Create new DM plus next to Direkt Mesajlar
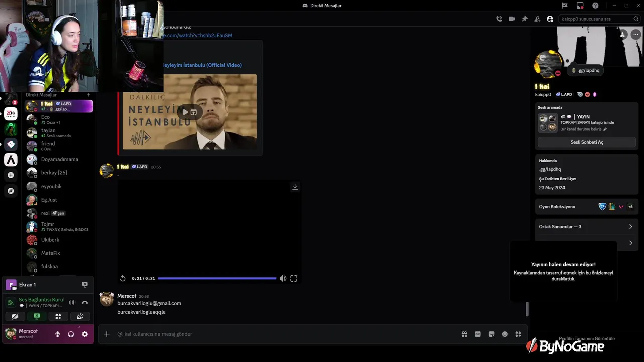 coord(88,95)
